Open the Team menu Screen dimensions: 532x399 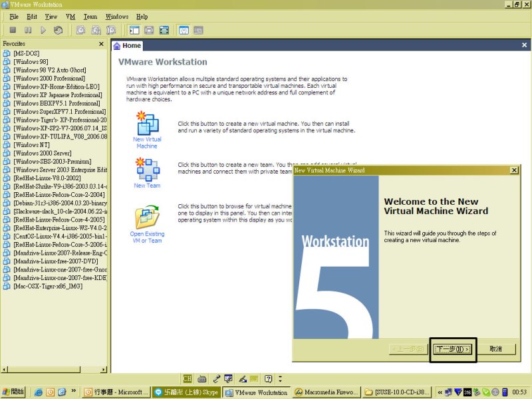click(90, 17)
